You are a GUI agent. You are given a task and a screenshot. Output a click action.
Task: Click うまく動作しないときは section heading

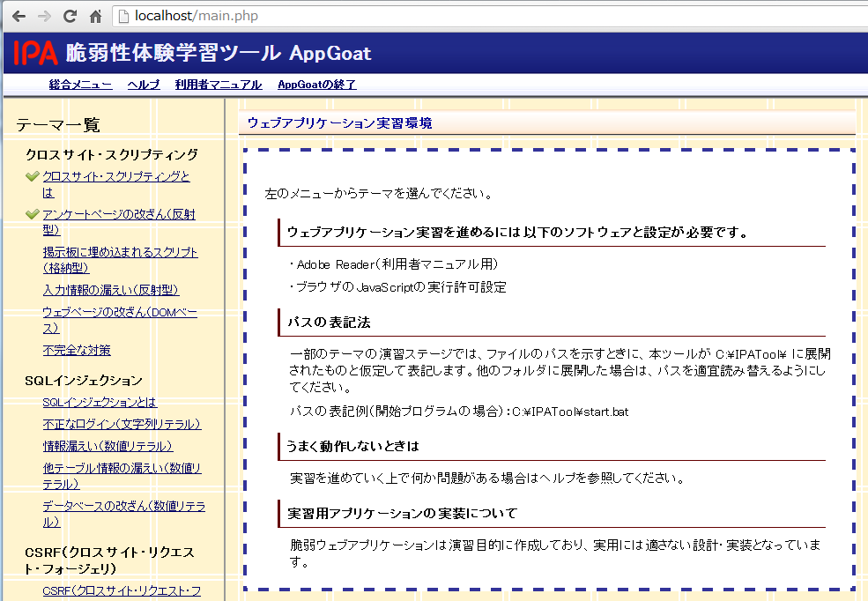tap(352, 447)
